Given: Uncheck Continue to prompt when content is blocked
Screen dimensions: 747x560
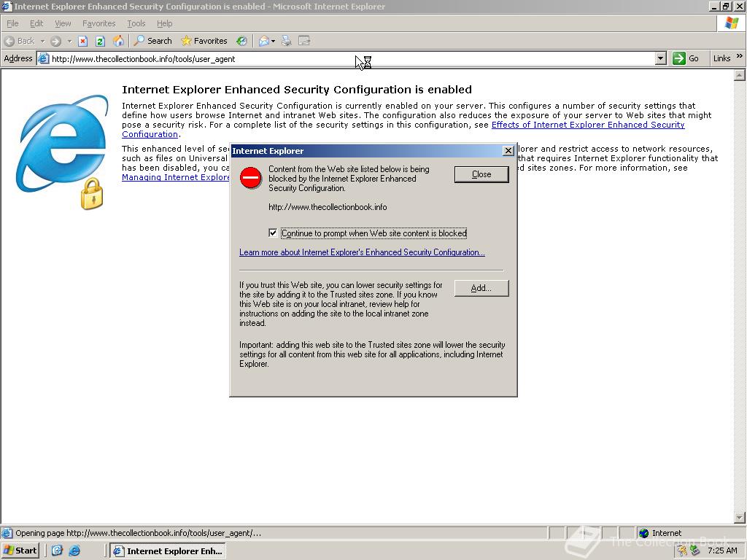Looking at the screenshot, I should pyautogui.click(x=273, y=233).
